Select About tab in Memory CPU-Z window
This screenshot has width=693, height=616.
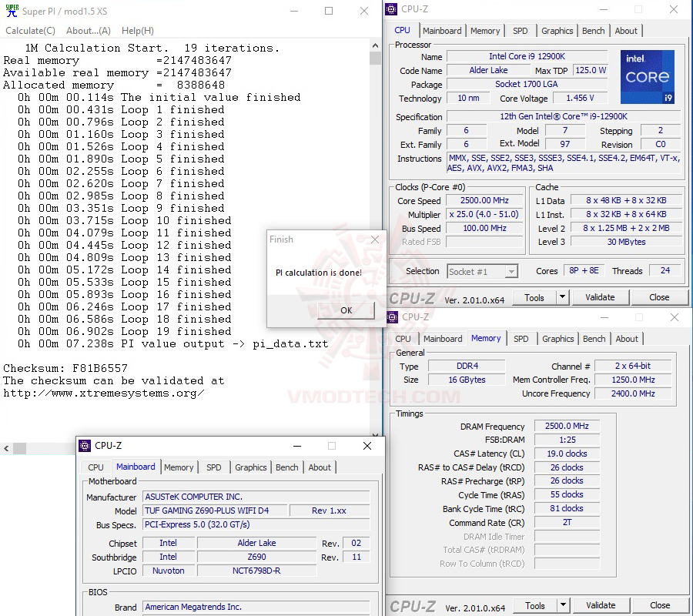pyautogui.click(x=627, y=339)
